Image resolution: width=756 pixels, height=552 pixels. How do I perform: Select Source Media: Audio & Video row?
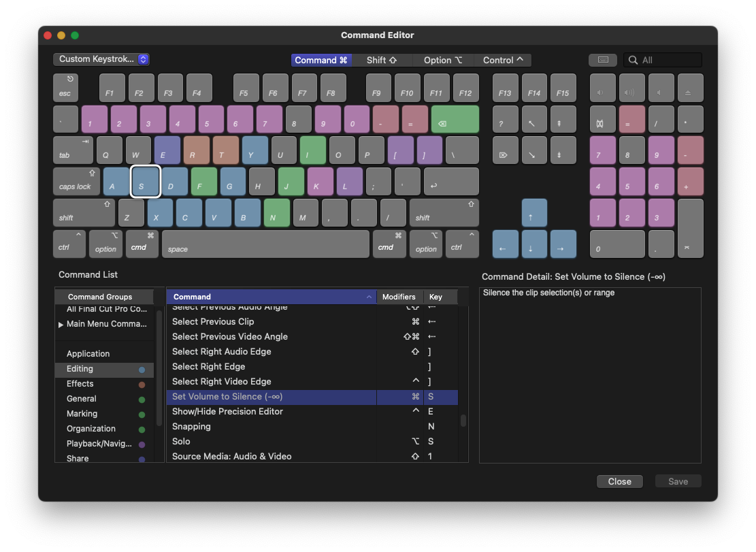click(x=312, y=456)
